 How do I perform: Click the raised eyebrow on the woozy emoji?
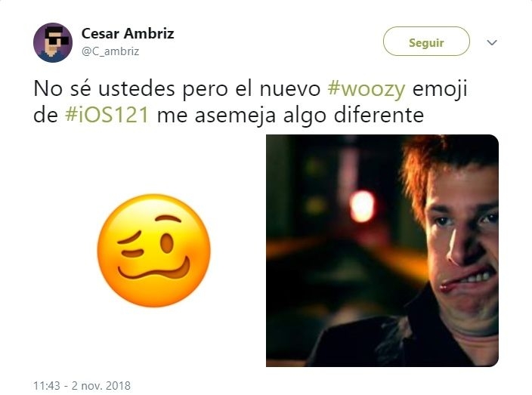point(169,218)
